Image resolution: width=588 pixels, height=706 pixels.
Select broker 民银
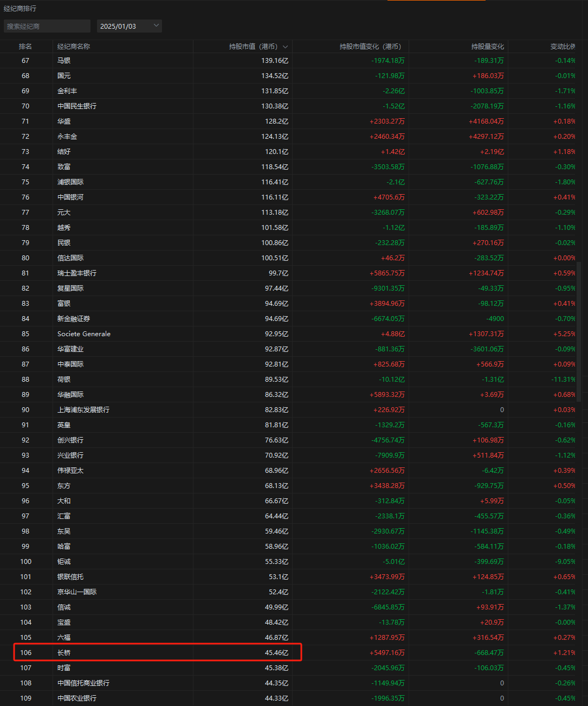click(x=64, y=243)
